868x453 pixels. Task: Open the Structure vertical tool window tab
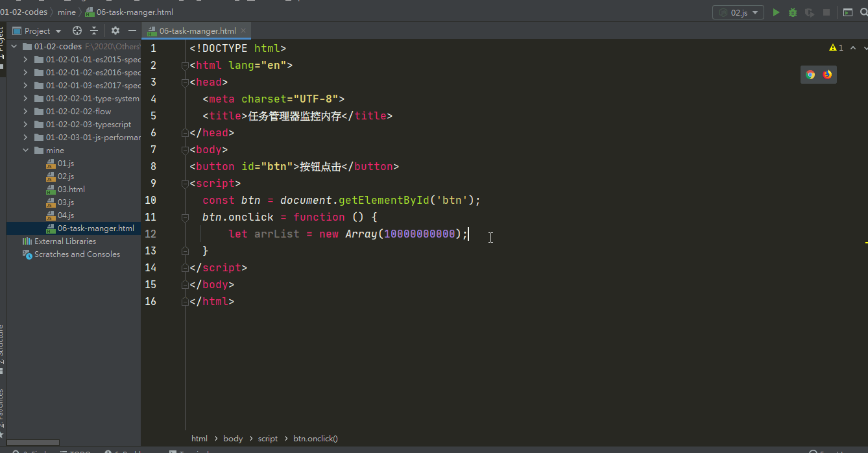[3, 349]
